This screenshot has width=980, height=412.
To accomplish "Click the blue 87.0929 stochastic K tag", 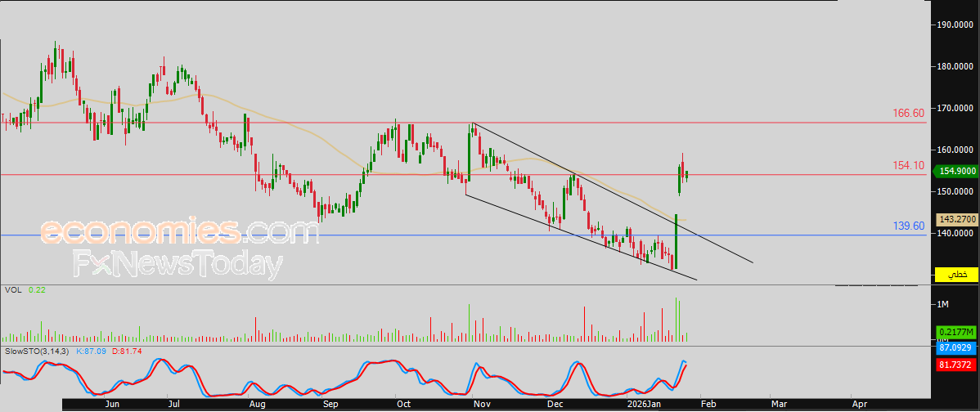I will point(955,347).
